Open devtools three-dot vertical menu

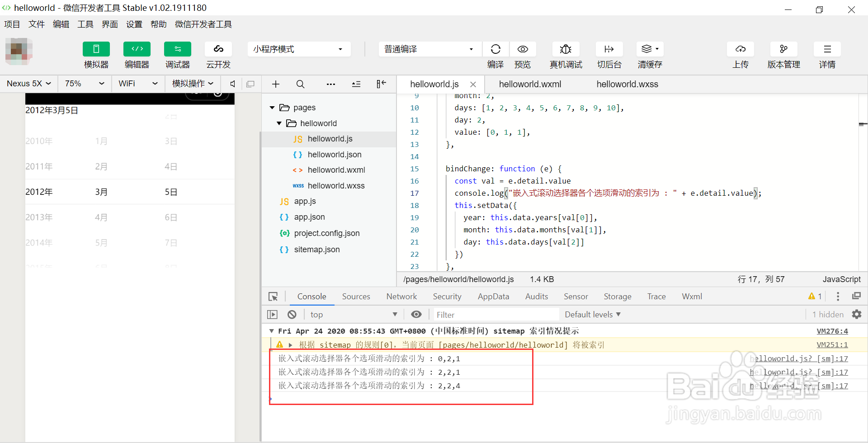pos(838,296)
